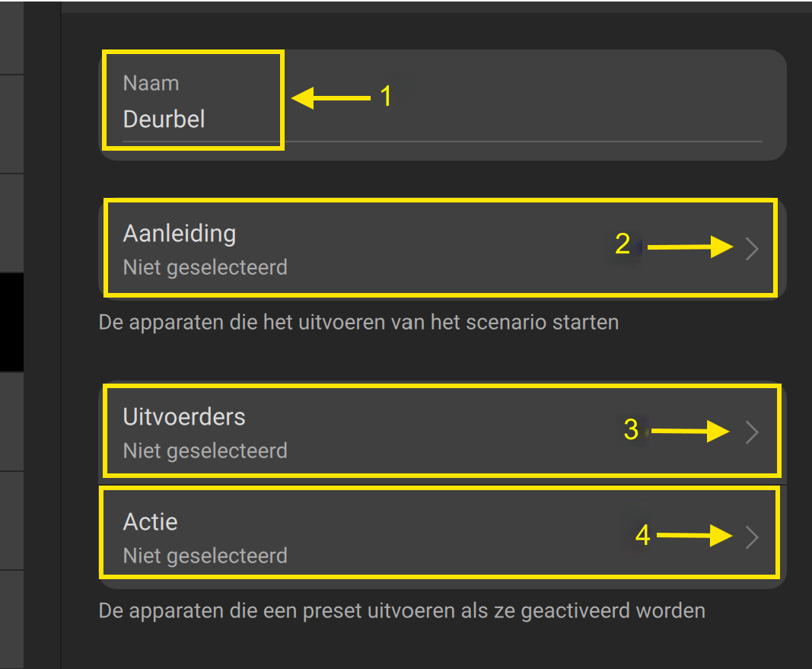Expand the Actie chevron arrow
Viewport: 812px width, 669px height.
point(752,537)
